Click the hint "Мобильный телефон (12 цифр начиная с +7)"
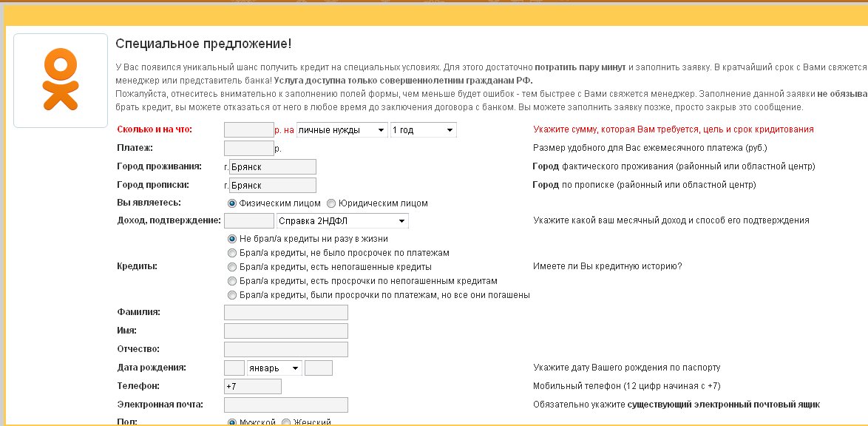This screenshot has width=868, height=426. tap(627, 386)
